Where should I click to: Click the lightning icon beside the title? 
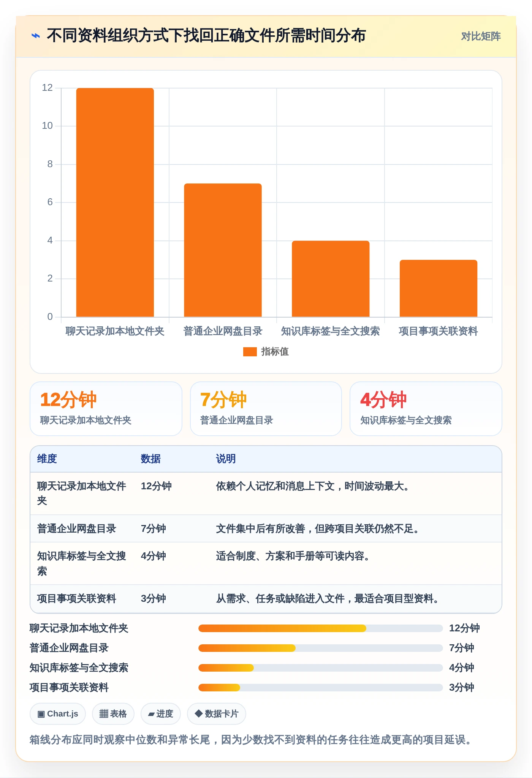tap(35, 36)
